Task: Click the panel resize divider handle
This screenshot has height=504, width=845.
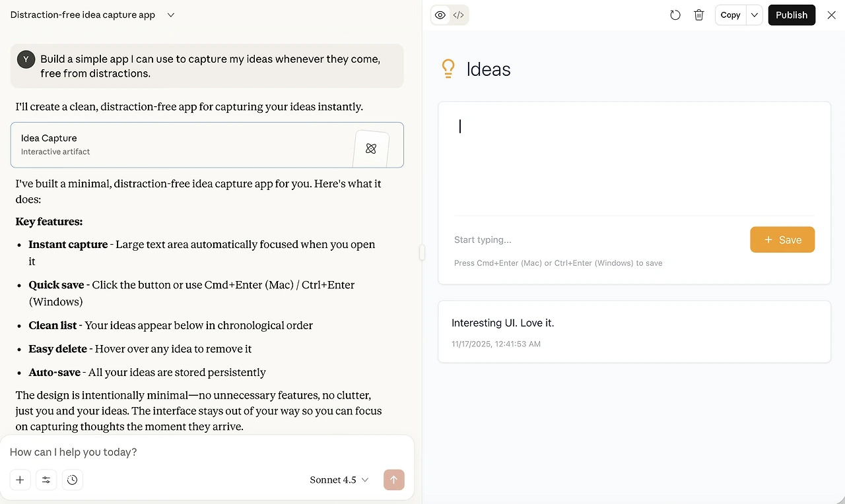Action: 422,252
